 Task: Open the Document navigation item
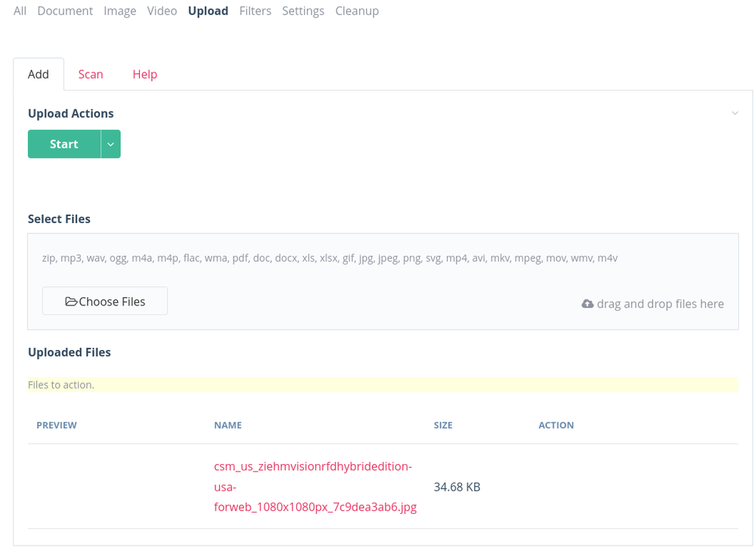tap(65, 11)
